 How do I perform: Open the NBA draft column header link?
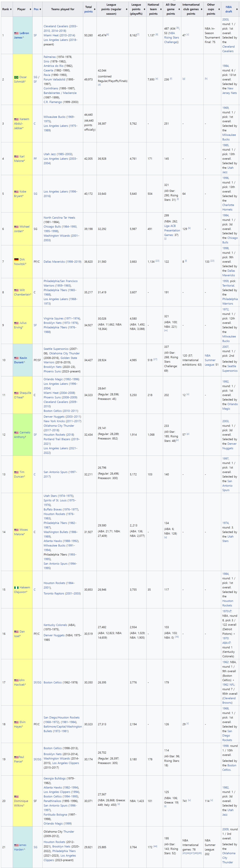(229, 9)
